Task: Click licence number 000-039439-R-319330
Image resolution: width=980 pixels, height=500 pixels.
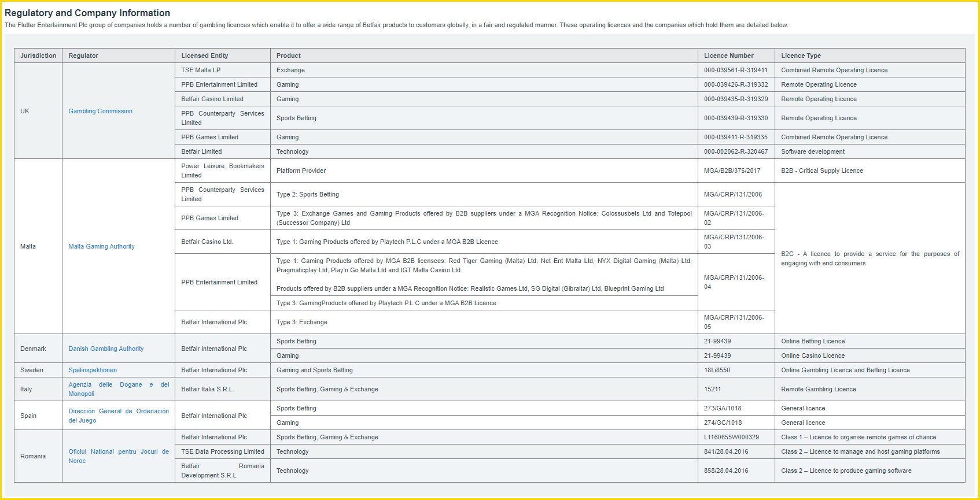Action: click(736, 118)
